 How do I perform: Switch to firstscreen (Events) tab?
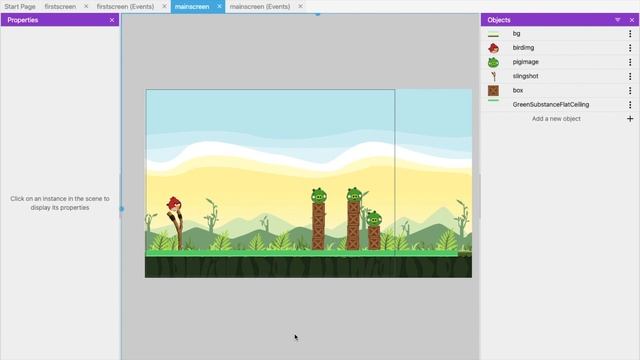click(x=125, y=7)
